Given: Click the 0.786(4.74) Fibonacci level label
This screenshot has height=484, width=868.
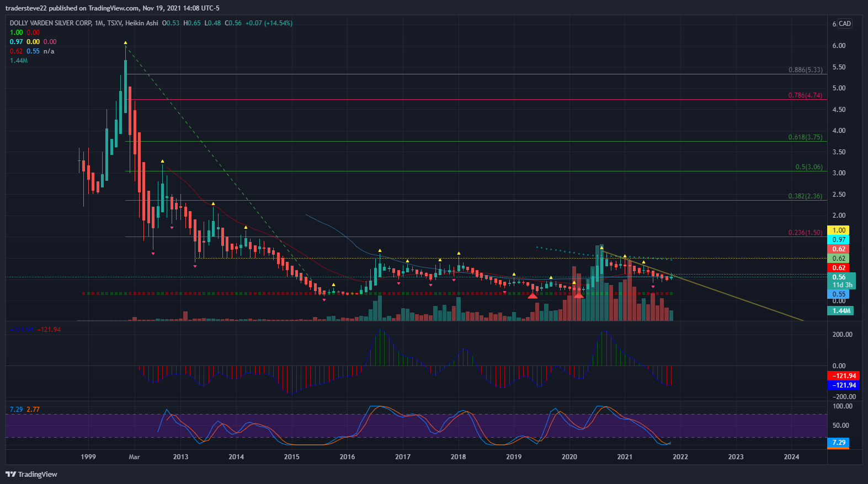Looking at the screenshot, I should tap(805, 95).
